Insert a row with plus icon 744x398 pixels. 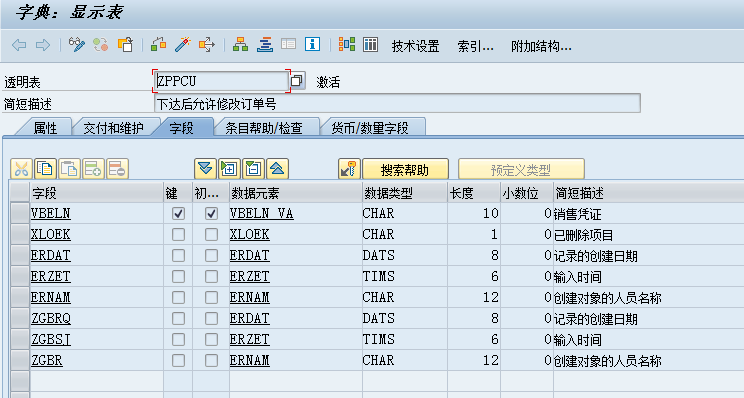click(x=93, y=169)
